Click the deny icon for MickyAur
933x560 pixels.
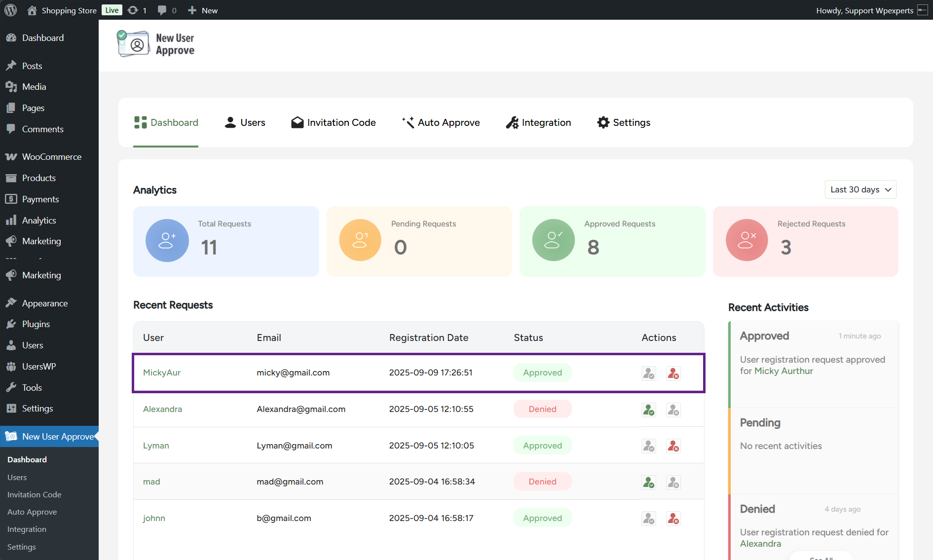pyautogui.click(x=673, y=373)
